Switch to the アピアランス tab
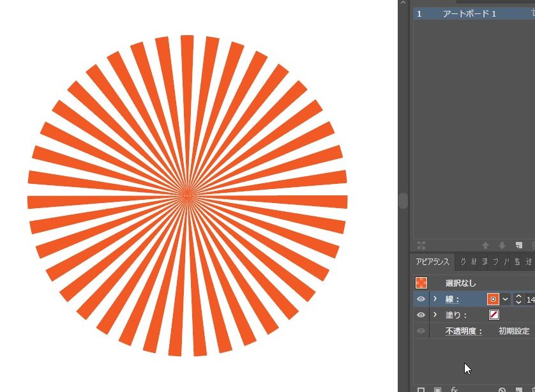The width and height of the screenshot is (535, 392). point(432,262)
